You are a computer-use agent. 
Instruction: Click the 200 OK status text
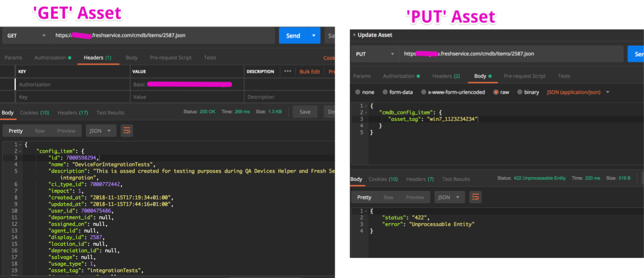(207, 112)
